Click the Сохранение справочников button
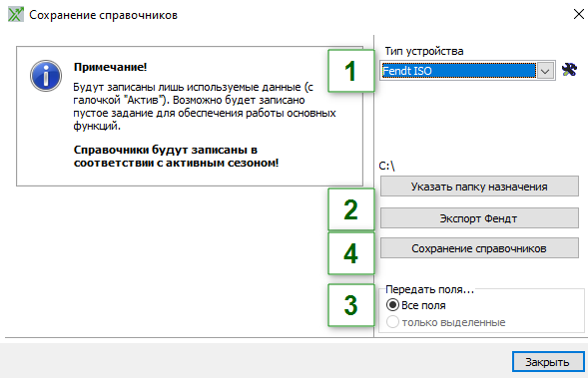Screen dimensions: 588x378 pyautogui.click(x=479, y=248)
